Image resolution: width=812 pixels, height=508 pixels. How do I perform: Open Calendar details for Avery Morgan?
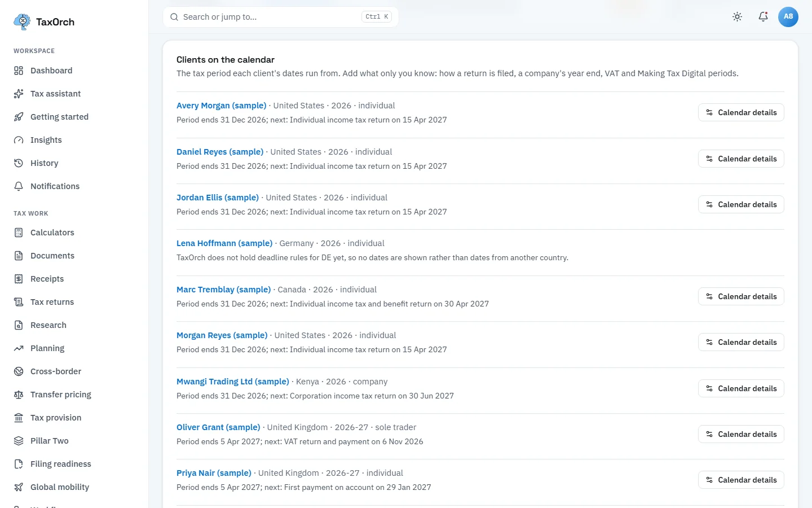tap(741, 112)
